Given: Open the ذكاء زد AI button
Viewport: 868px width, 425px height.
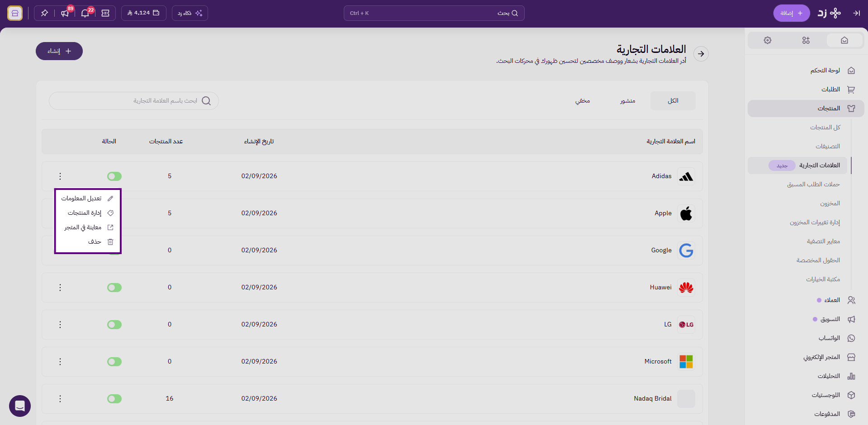Looking at the screenshot, I should pos(190,13).
